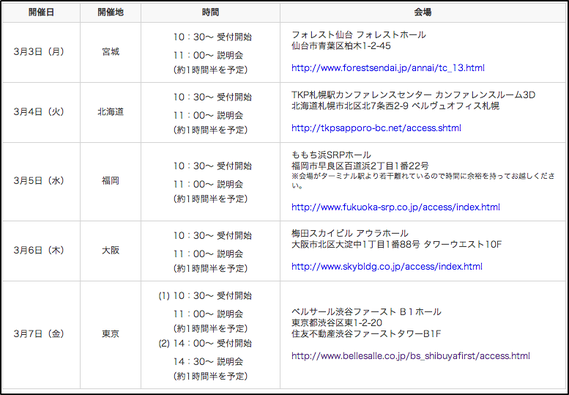Click the 宮城 location cell

coord(111,52)
